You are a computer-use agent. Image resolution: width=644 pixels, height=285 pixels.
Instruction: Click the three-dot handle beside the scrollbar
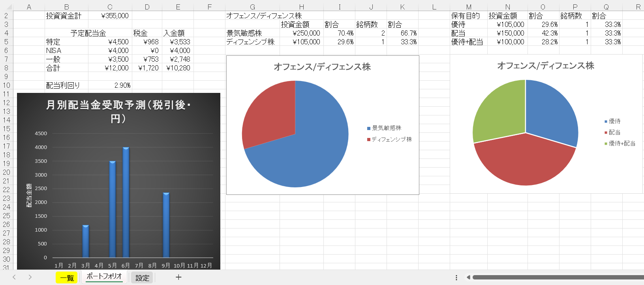pyautogui.click(x=456, y=277)
